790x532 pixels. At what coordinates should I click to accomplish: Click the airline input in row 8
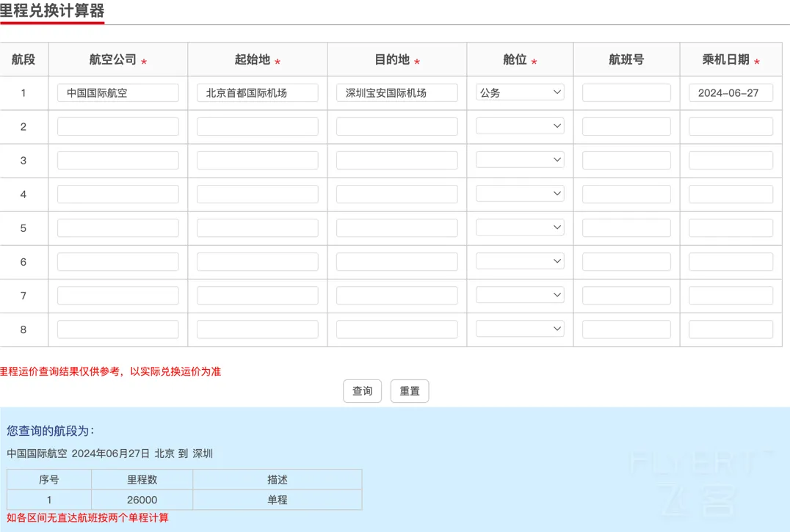click(118, 329)
